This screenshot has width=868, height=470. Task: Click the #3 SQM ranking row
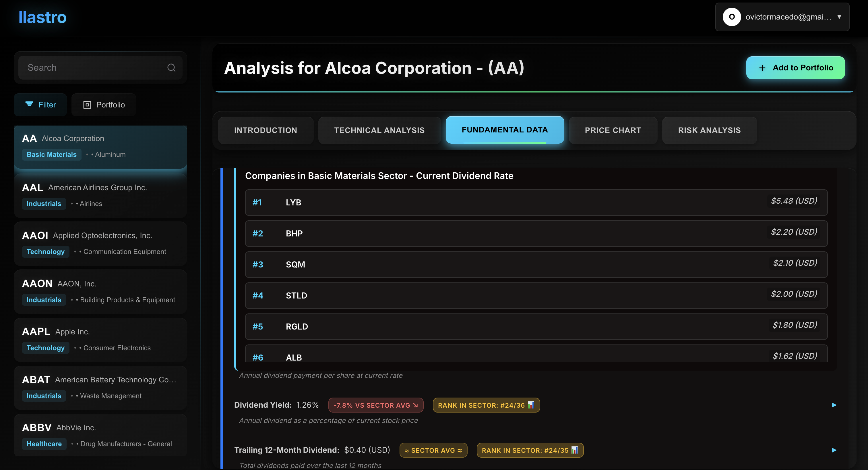tap(536, 264)
